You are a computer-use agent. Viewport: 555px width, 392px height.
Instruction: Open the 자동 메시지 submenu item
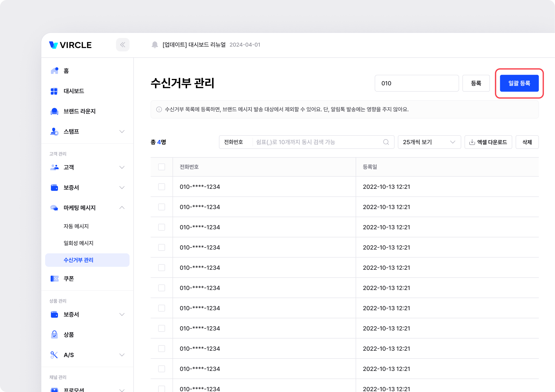[76, 226]
